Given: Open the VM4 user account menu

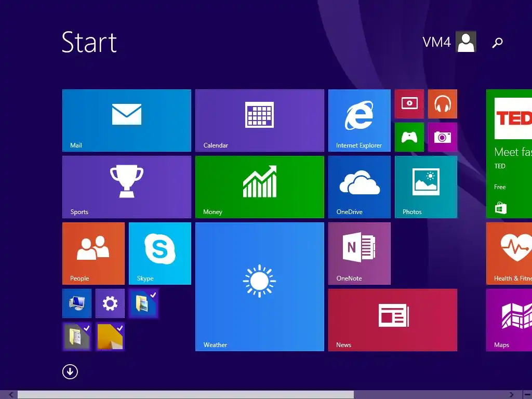Looking at the screenshot, I should click(449, 42).
